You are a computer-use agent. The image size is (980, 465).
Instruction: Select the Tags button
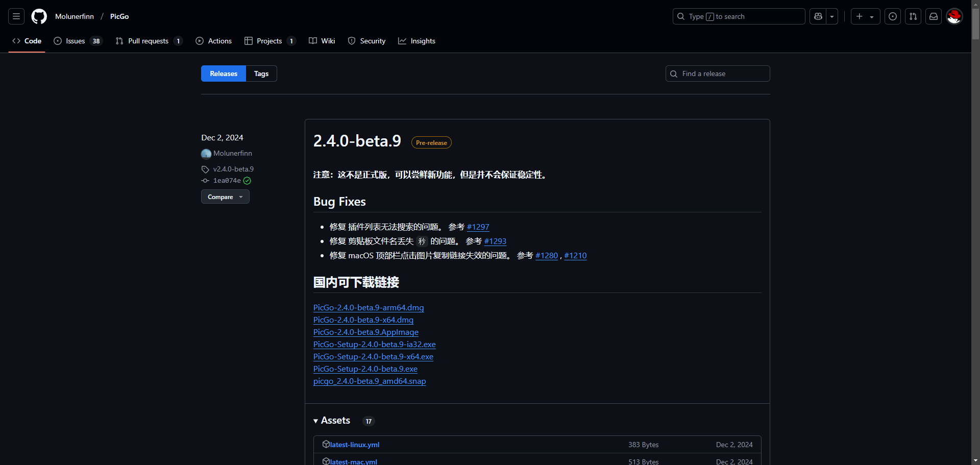click(x=261, y=74)
